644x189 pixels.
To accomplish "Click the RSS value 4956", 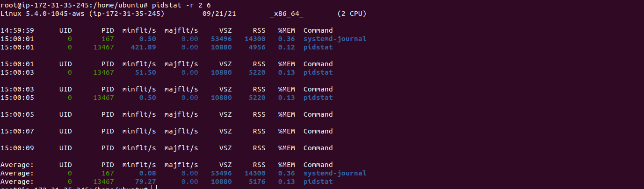I will [257, 47].
